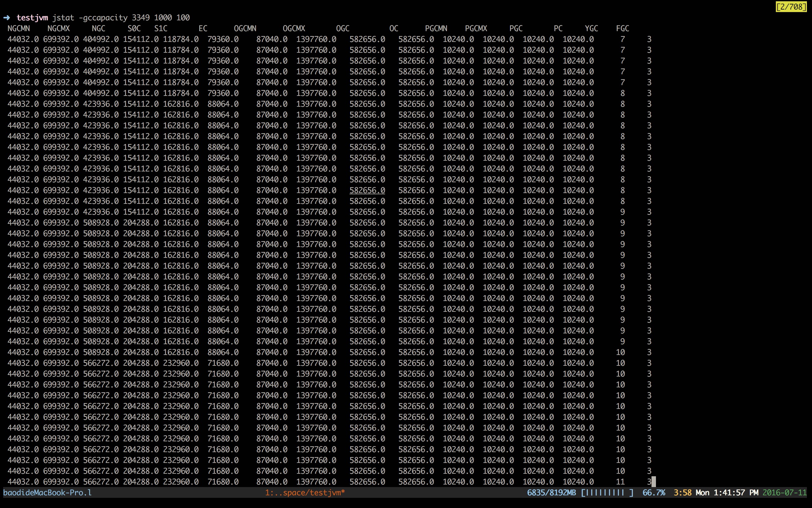This screenshot has width=812, height=508.
Task: Click the YGC column header
Action: coord(592,29)
